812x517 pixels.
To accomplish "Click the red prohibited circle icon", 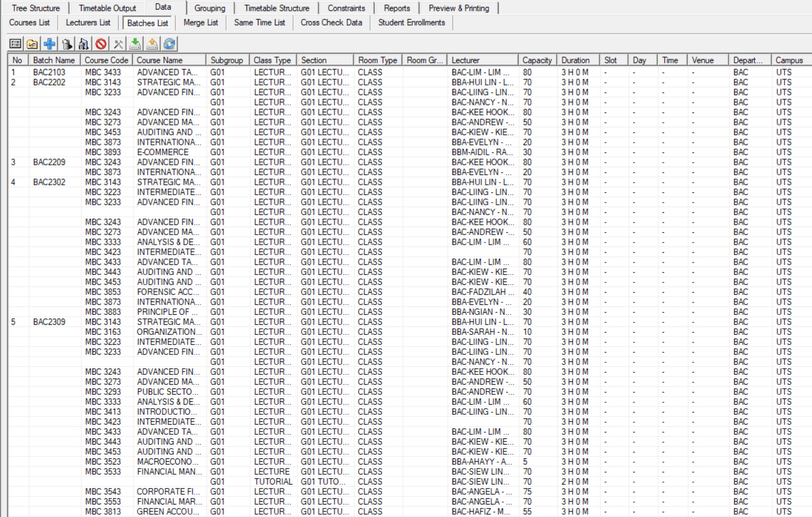I will click(101, 44).
